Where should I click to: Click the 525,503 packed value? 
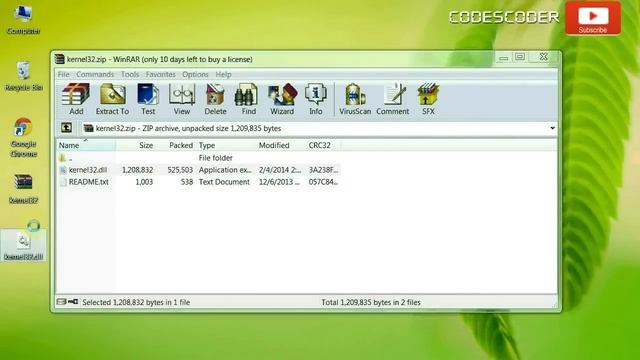click(x=180, y=170)
